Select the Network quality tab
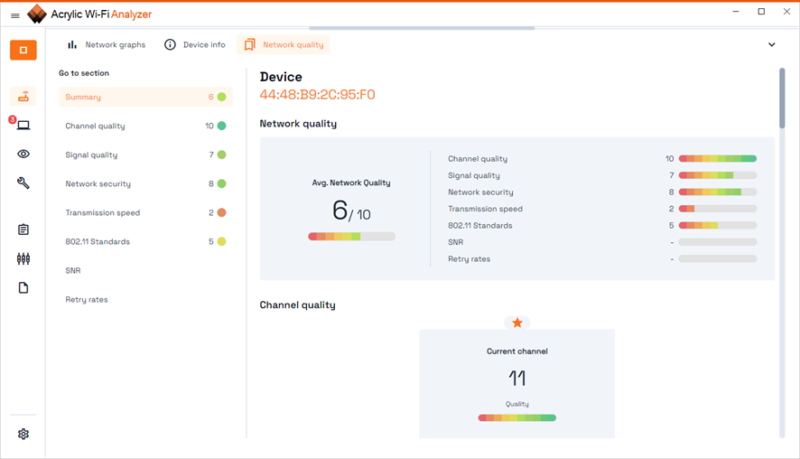Viewport: 800px width, 459px height. pyautogui.click(x=284, y=45)
